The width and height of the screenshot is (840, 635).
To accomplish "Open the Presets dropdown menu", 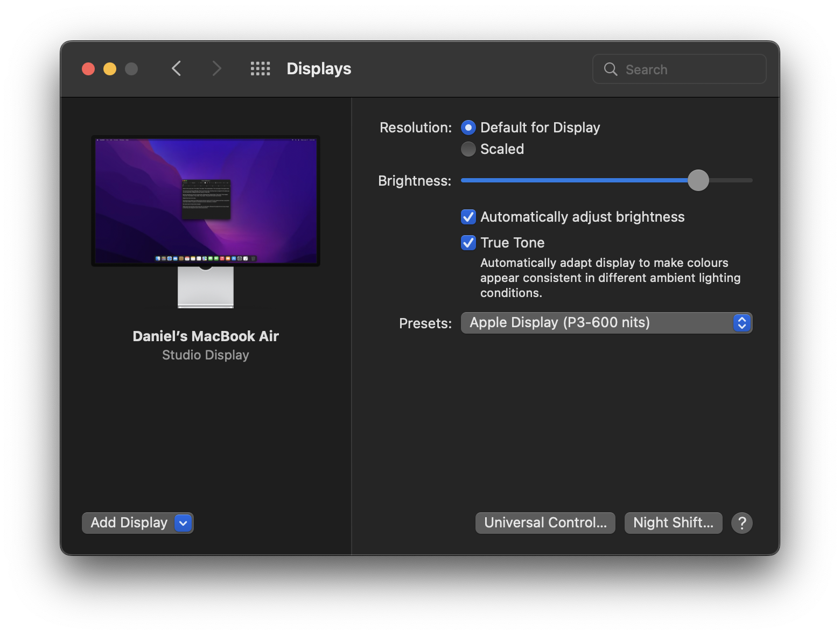I will click(x=606, y=323).
